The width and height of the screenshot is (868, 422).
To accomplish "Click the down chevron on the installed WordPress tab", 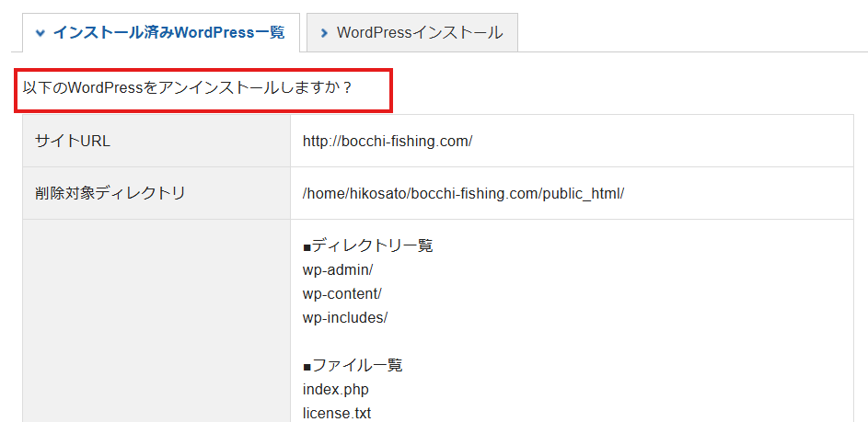I will pos(40,32).
